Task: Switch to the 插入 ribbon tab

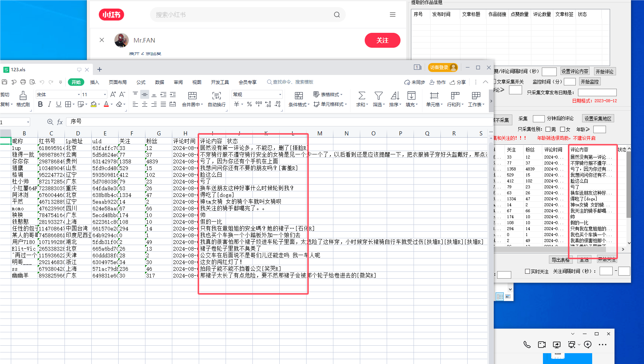Action: [x=94, y=82]
